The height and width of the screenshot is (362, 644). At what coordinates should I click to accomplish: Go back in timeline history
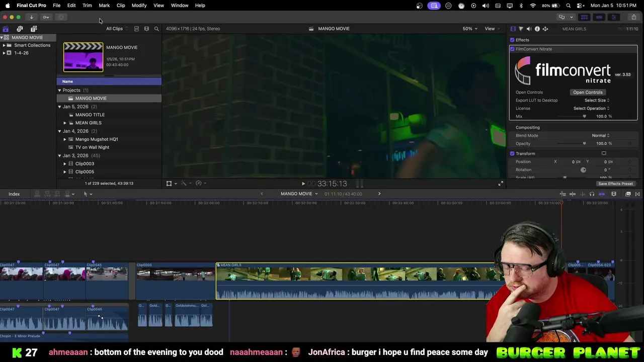262,194
